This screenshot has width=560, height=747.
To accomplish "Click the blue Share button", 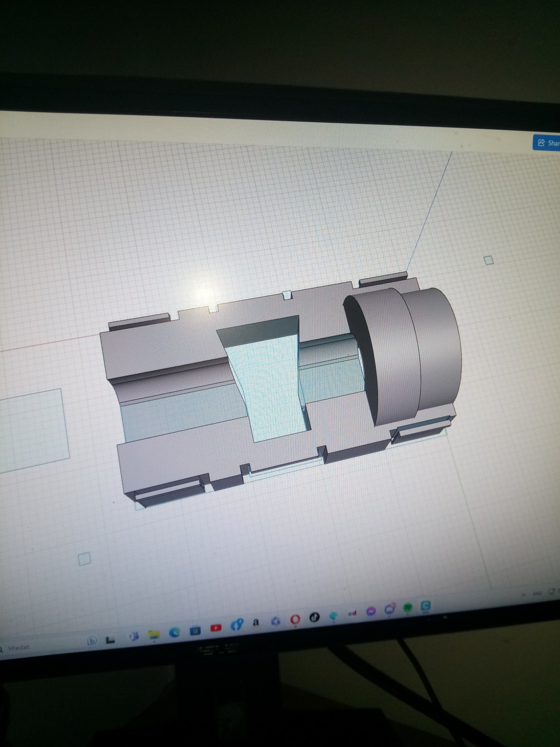I will tap(548, 143).
